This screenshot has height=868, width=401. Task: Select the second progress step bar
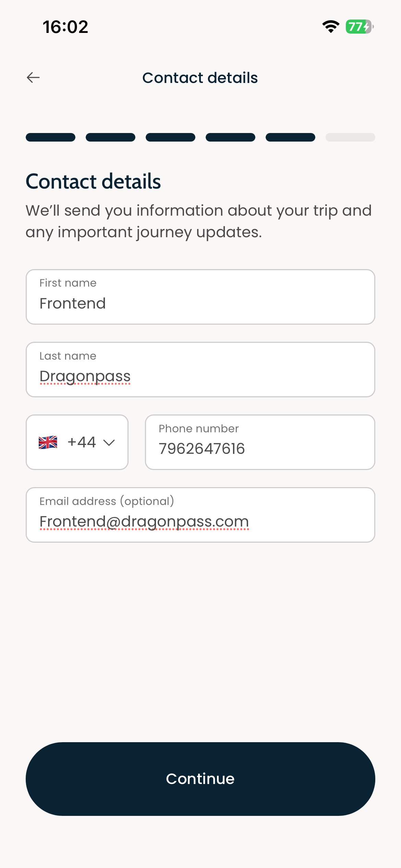click(111, 137)
